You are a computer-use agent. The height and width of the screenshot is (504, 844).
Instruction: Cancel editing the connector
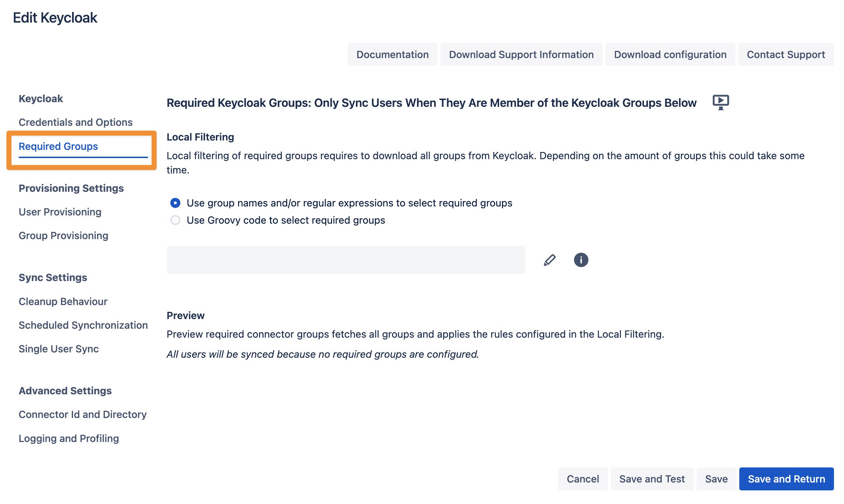click(583, 479)
